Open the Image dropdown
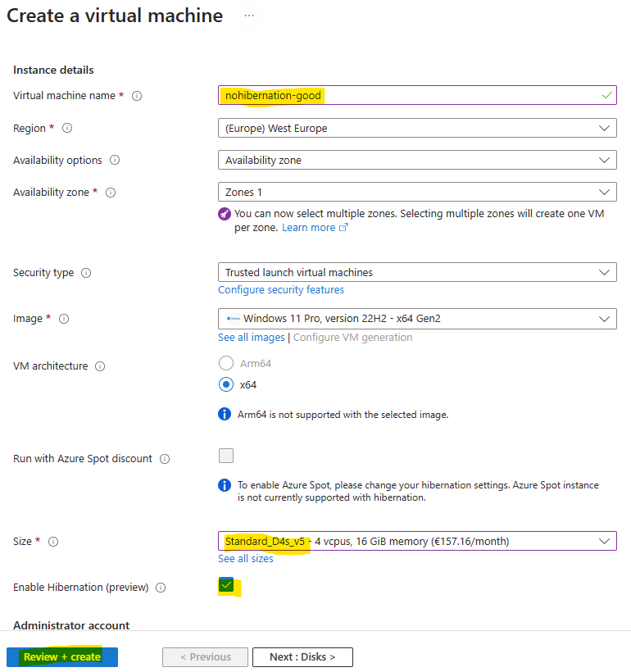631x672 pixels. point(417,319)
